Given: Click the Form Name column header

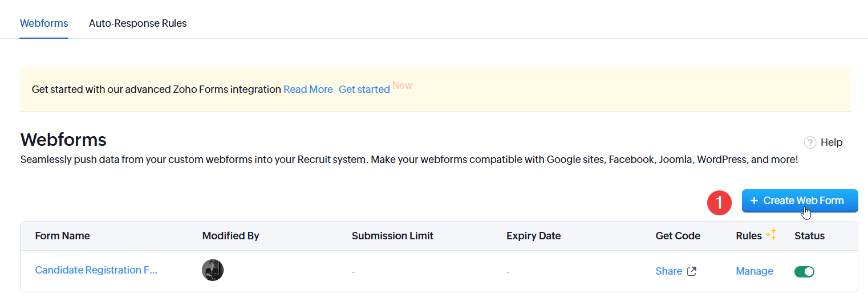Looking at the screenshot, I should click(62, 236).
